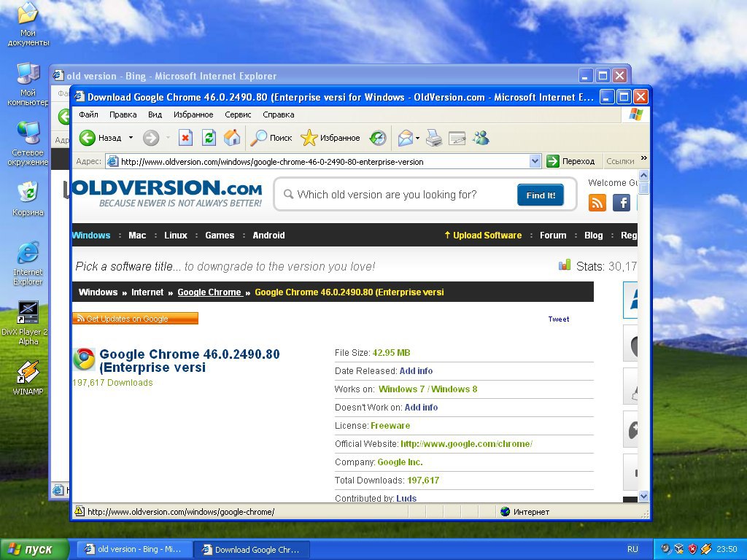Screen dimensions: 747x560
Task: Select the Games navigation tab
Action: pos(220,236)
